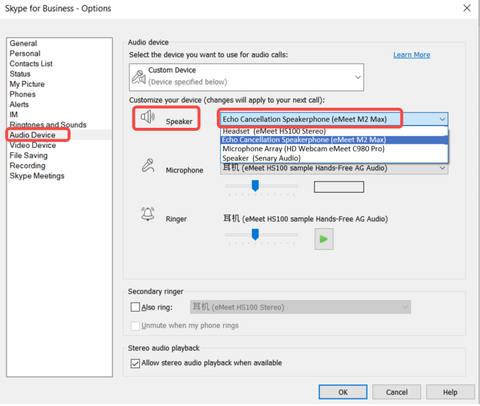Open the Learn More link

tap(412, 55)
